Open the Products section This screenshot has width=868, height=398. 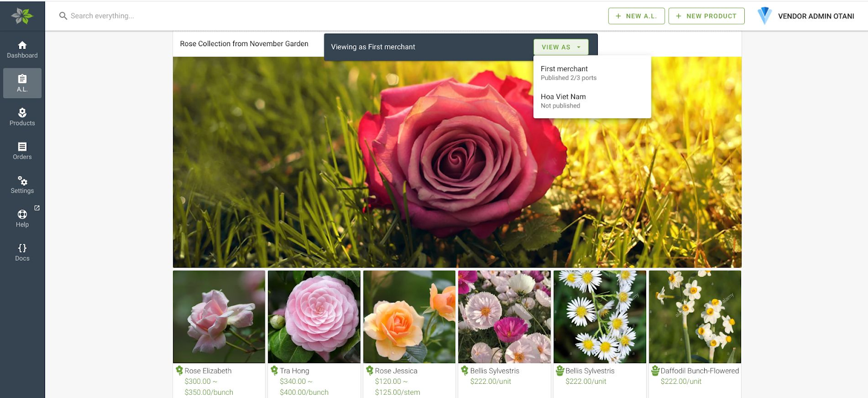[22, 117]
